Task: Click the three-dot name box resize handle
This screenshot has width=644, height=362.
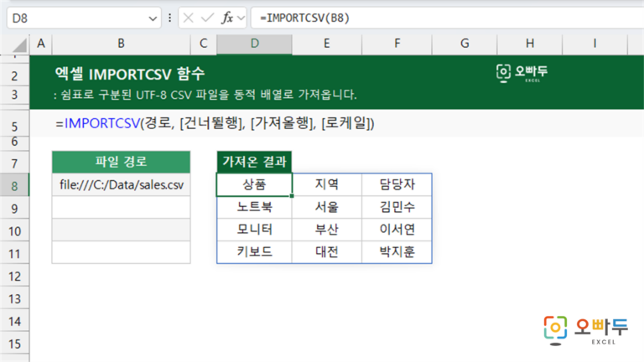Action: tap(169, 18)
